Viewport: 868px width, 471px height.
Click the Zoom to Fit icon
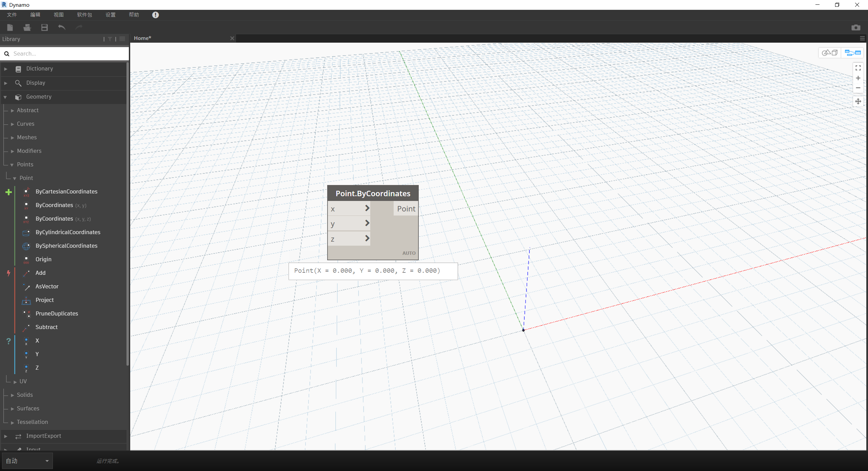pos(858,68)
